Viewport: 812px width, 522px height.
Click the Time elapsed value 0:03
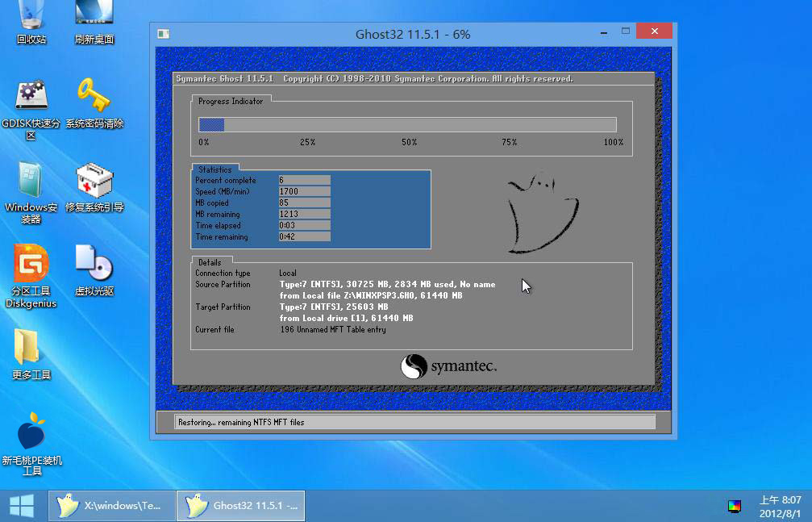(x=304, y=225)
